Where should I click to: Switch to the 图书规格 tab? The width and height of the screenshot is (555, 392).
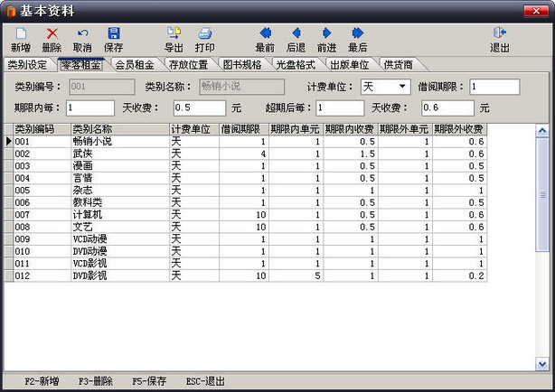pyautogui.click(x=241, y=64)
